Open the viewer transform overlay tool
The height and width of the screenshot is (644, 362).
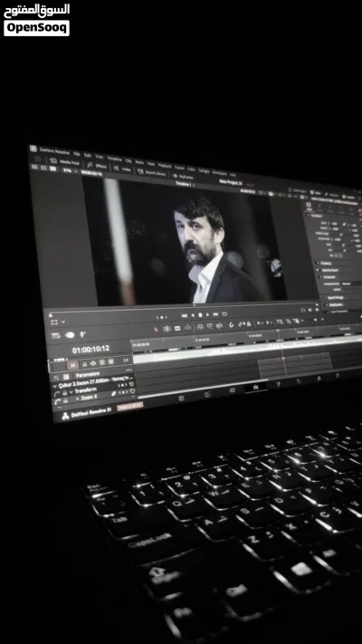(54, 322)
